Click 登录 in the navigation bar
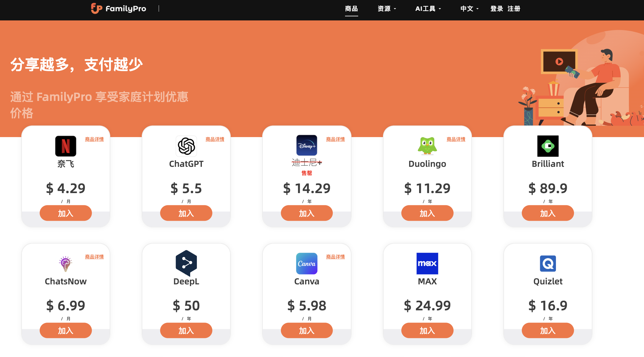Viewport: 644px width, 357px height. point(496,9)
